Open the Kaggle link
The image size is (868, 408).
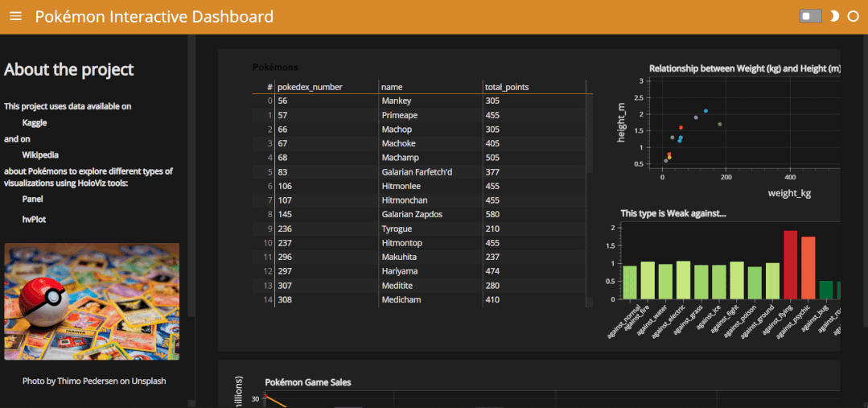(x=35, y=123)
